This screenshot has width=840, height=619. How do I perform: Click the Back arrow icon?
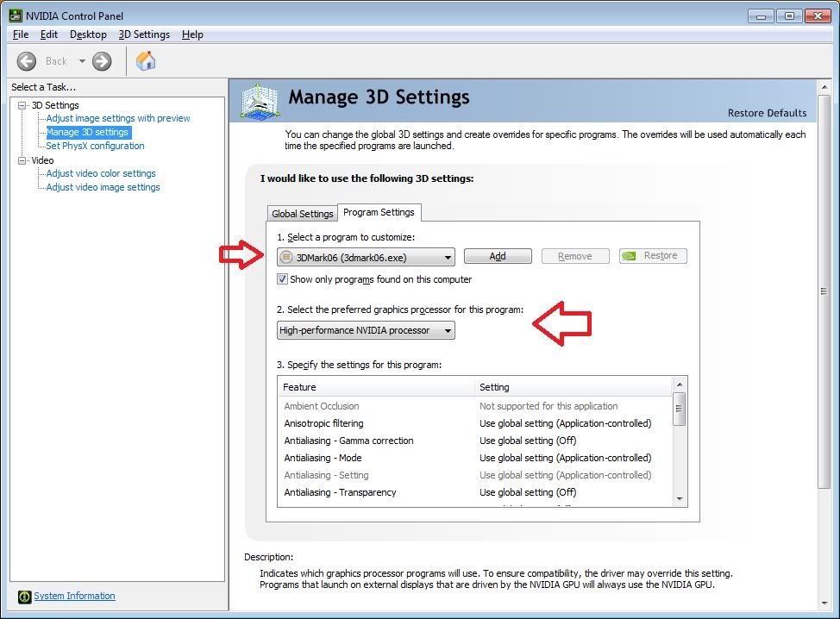(x=26, y=61)
